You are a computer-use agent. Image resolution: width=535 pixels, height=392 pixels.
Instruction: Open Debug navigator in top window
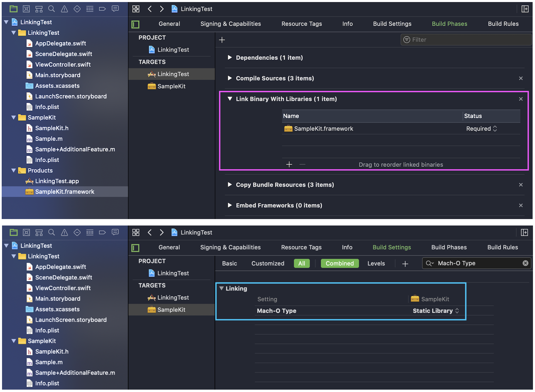click(90, 9)
